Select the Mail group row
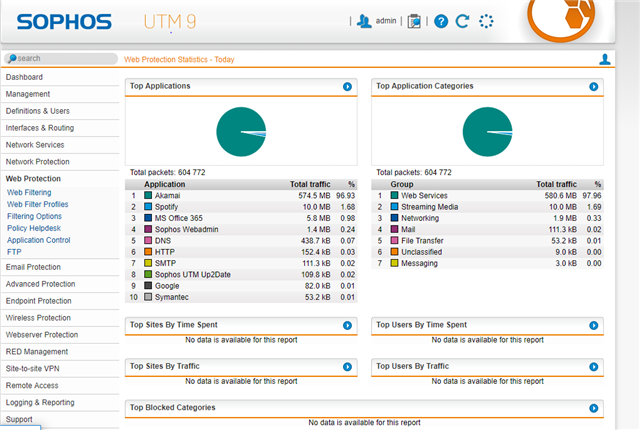The image size is (640, 430). coord(487,229)
